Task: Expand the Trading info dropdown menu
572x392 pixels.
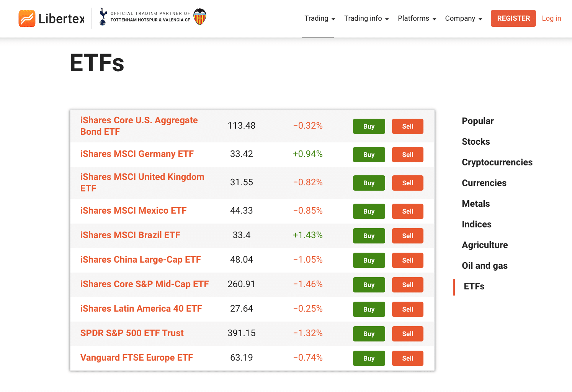Action: pos(366,18)
